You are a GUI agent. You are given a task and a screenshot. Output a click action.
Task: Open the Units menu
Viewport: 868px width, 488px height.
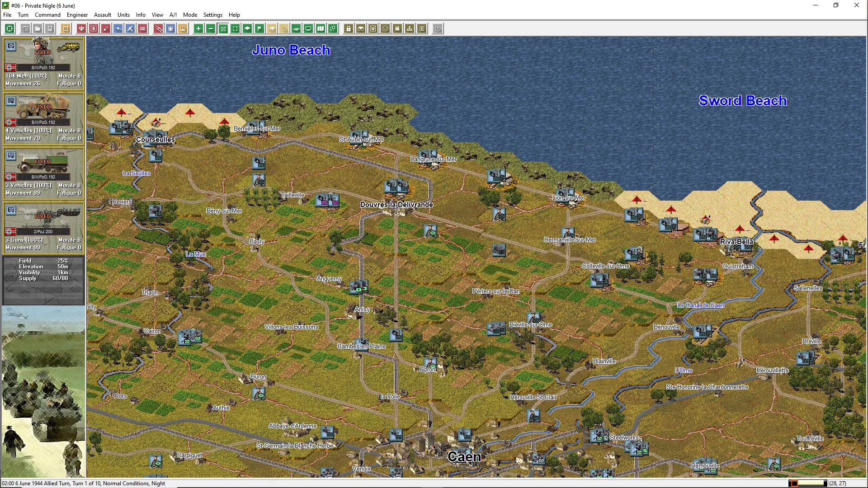[x=123, y=15]
